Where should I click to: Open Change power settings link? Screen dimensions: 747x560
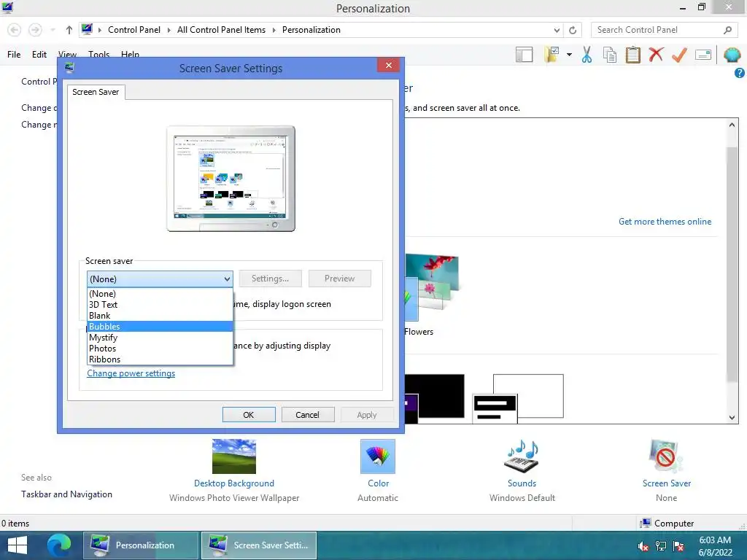[x=131, y=373]
